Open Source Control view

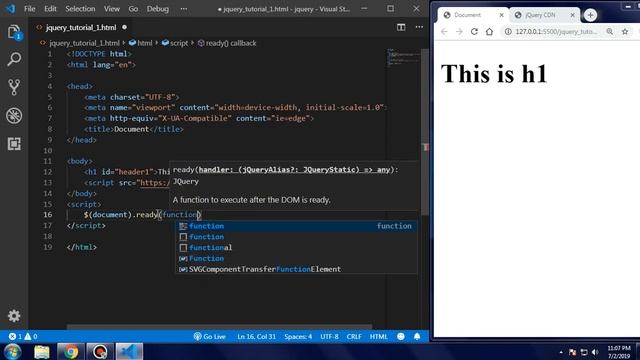click(14, 87)
